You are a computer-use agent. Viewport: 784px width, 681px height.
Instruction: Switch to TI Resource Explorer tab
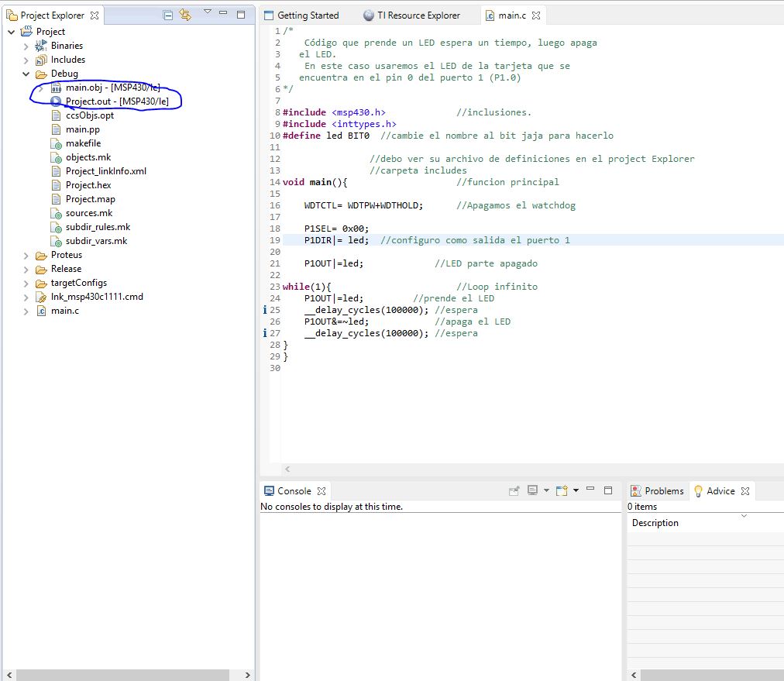tap(411, 15)
